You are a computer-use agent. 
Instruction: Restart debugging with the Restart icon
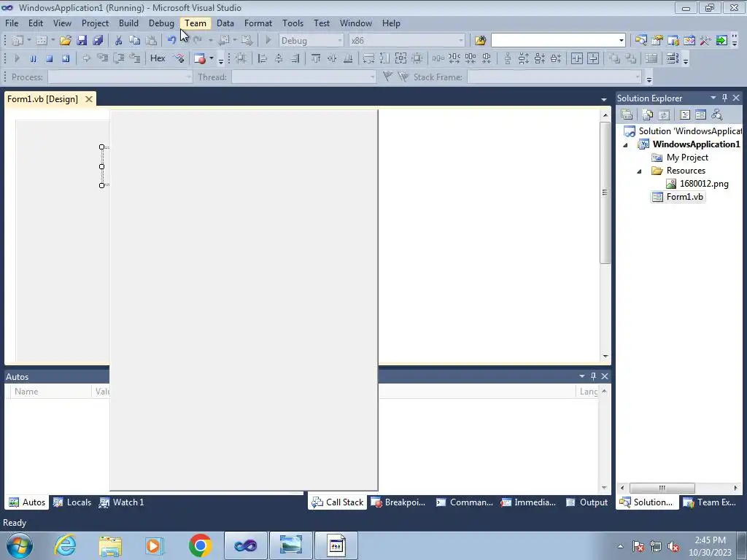[65, 58]
